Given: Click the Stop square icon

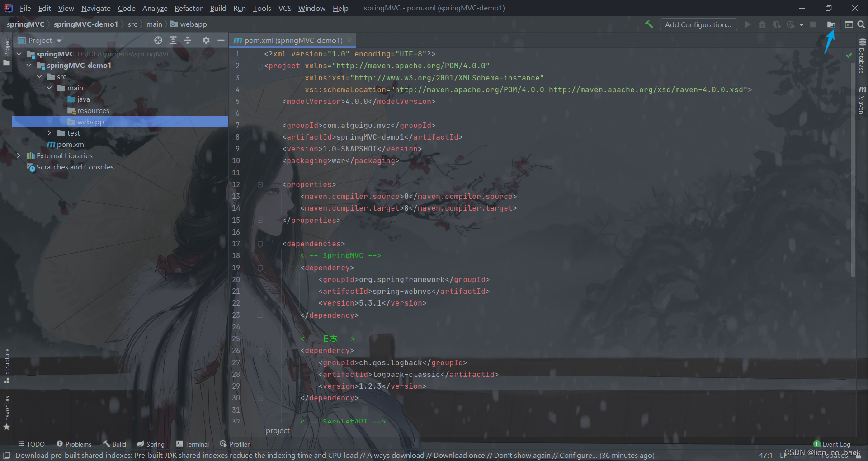Looking at the screenshot, I should point(813,24).
